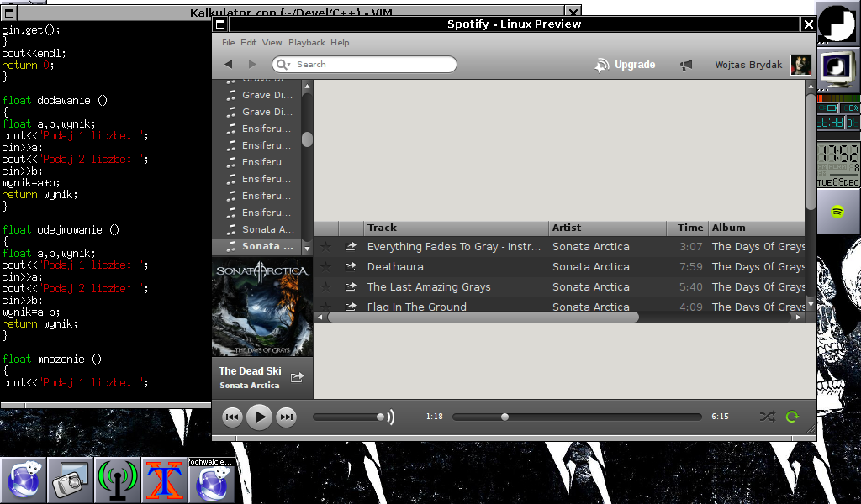This screenshot has width=861, height=504.
Task: Skip to the previous track
Action: click(232, 417)
